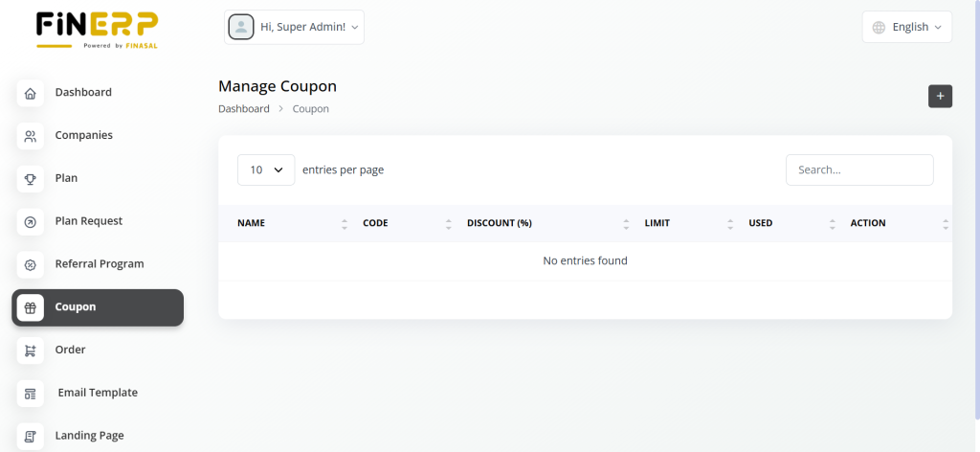Viewport: 980px width, 452px height.
Task: Click the FinERP logo
Action: pyautogui.click(x=97, y=29)
